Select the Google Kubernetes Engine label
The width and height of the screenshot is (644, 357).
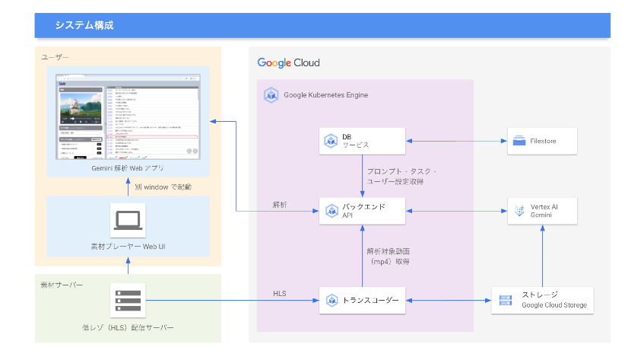[325, 95]
